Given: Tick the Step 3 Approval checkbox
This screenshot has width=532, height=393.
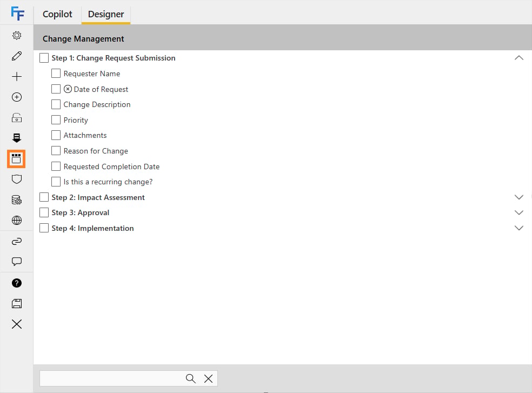Looking at the screenshot, I should point(44,212).
